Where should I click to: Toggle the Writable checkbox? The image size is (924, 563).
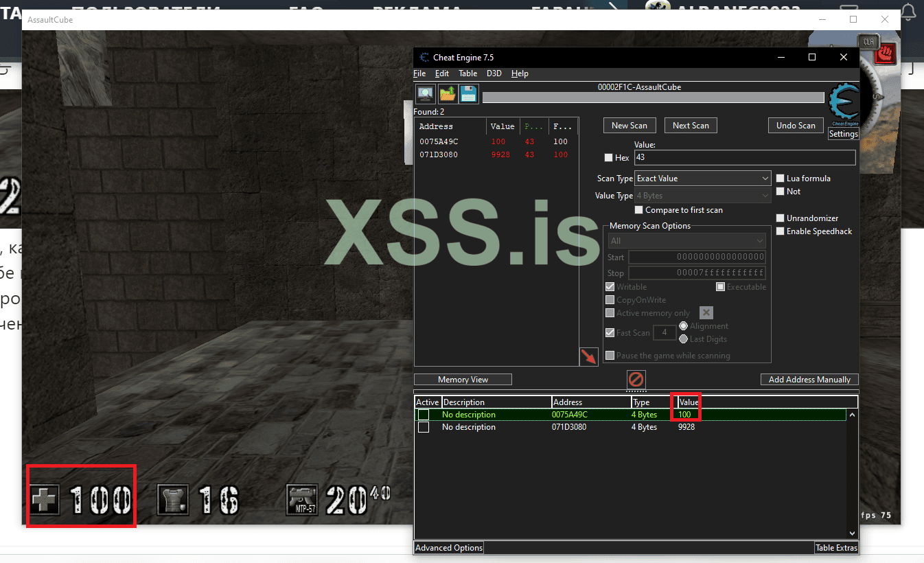click(610, 287)
